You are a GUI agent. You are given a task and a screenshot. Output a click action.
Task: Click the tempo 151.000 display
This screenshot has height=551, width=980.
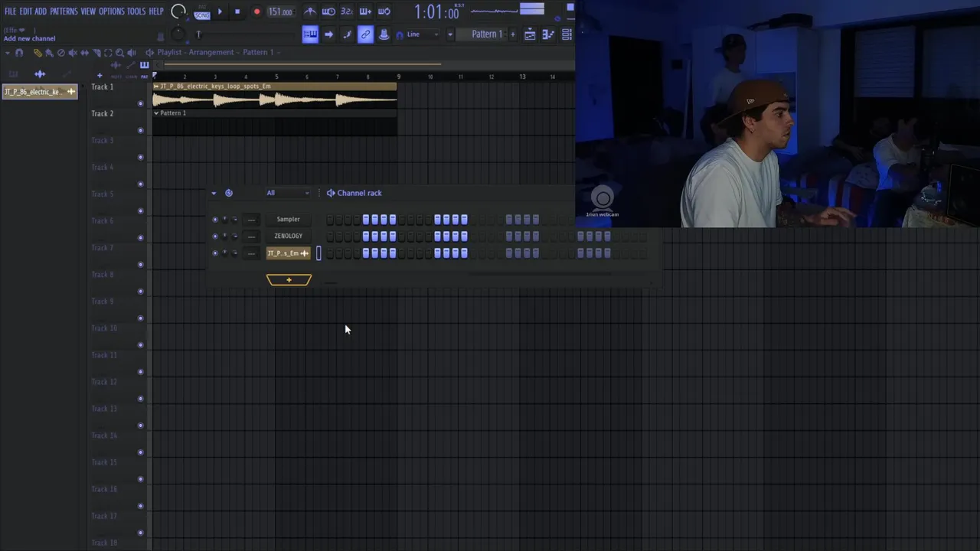pyautogui.click(x=280, y=12)
